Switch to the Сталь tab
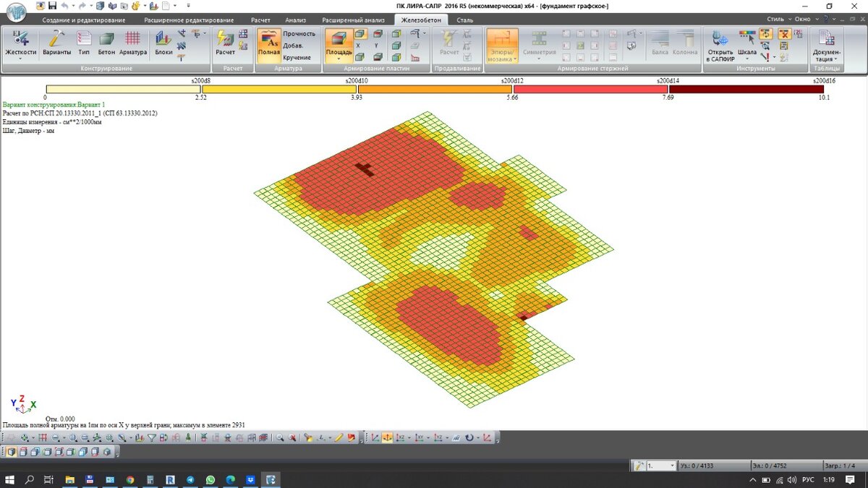The width and height of the screenshot is (868, 488). 465,20
